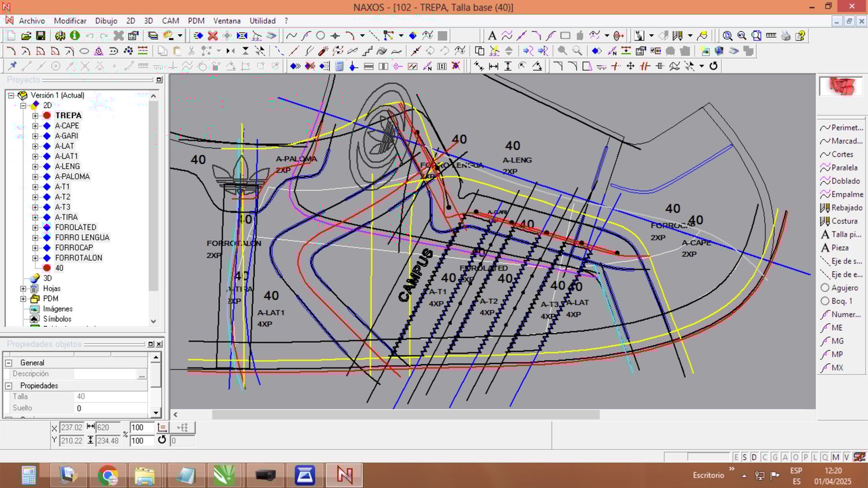The width and height of the screenshot is (868, 488).
Task: Click the green information icon
Action: point(75,36)
